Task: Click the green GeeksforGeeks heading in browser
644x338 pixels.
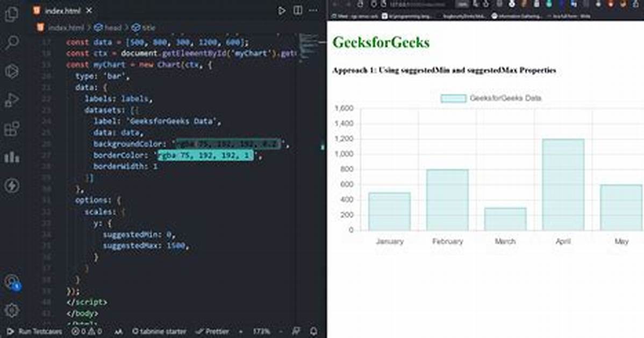Action: tap(381, 43)
